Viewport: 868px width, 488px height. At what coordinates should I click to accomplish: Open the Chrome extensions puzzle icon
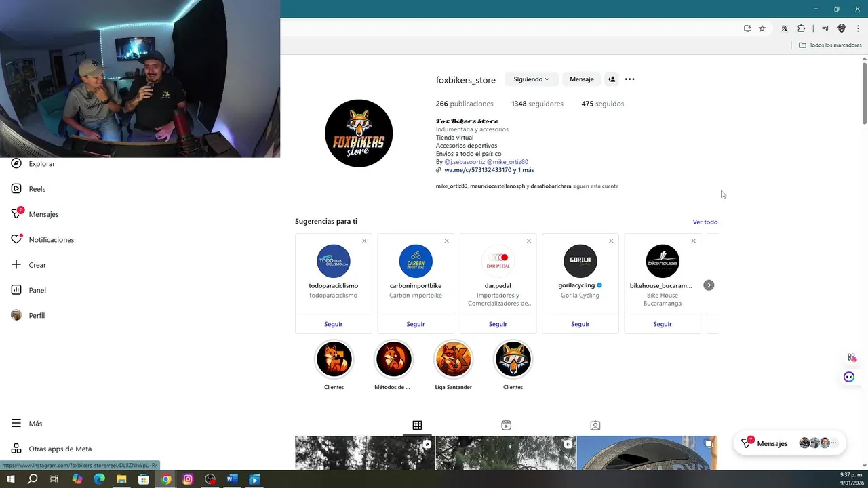pyautogui.click(x=801, y=28)
